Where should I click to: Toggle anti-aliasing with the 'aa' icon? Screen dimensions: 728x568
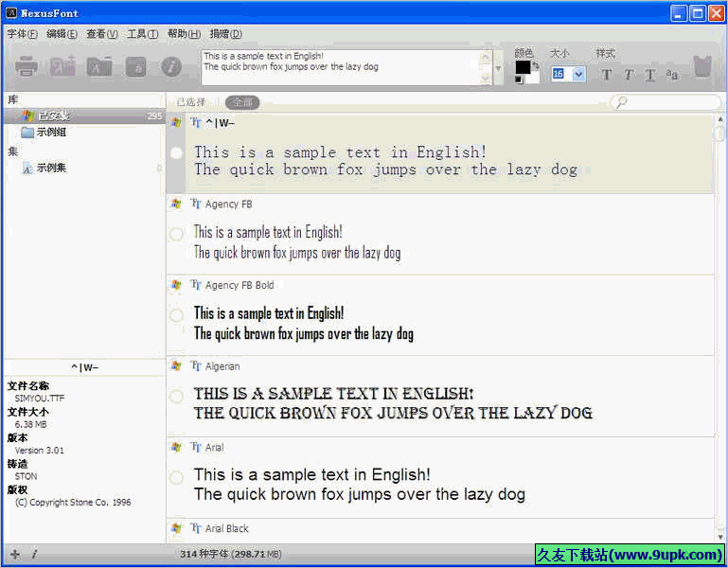click(672, 74)
